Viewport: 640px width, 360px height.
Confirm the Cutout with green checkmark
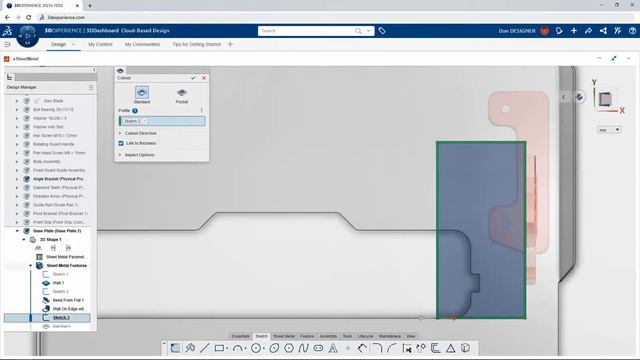(193, 78)
